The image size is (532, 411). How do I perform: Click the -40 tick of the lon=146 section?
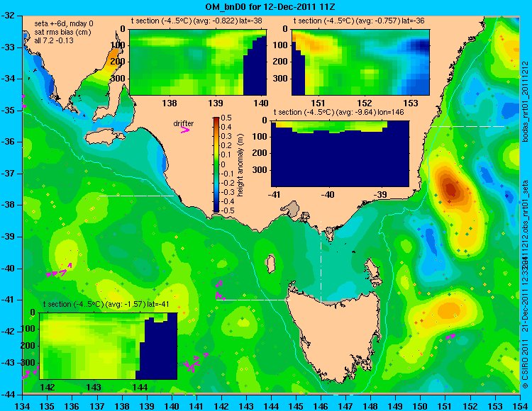(x=328, y=195)
